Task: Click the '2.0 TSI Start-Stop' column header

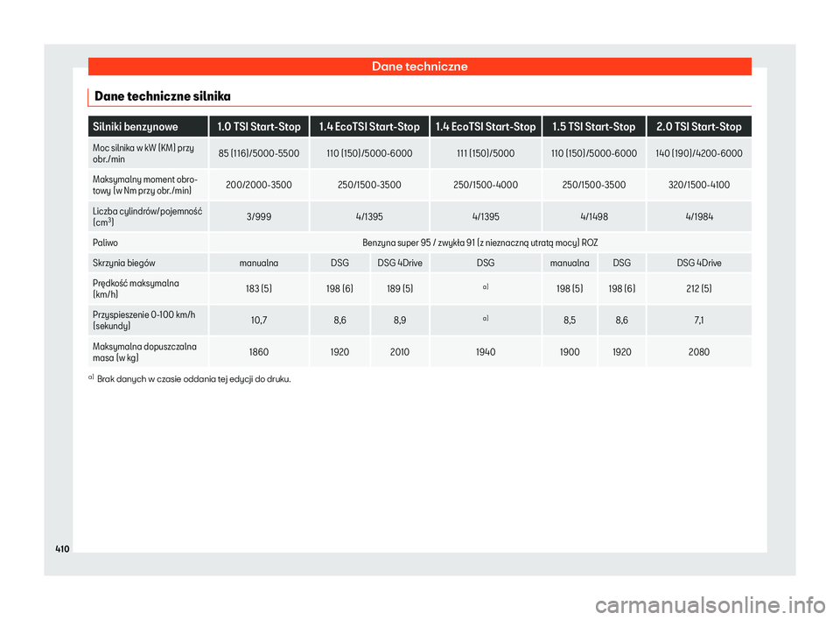Action: click(699, 127)
